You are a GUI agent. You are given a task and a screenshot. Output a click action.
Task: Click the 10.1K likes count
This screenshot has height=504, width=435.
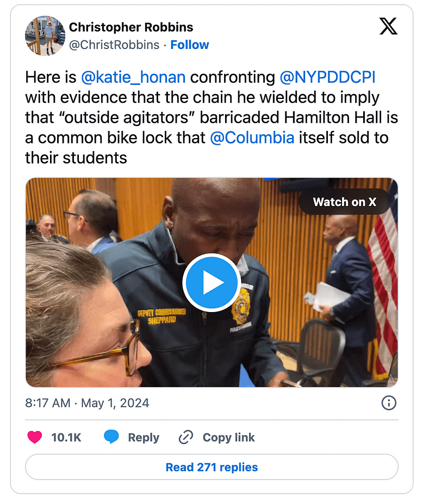pyautogui.click(x=66, y=438)
